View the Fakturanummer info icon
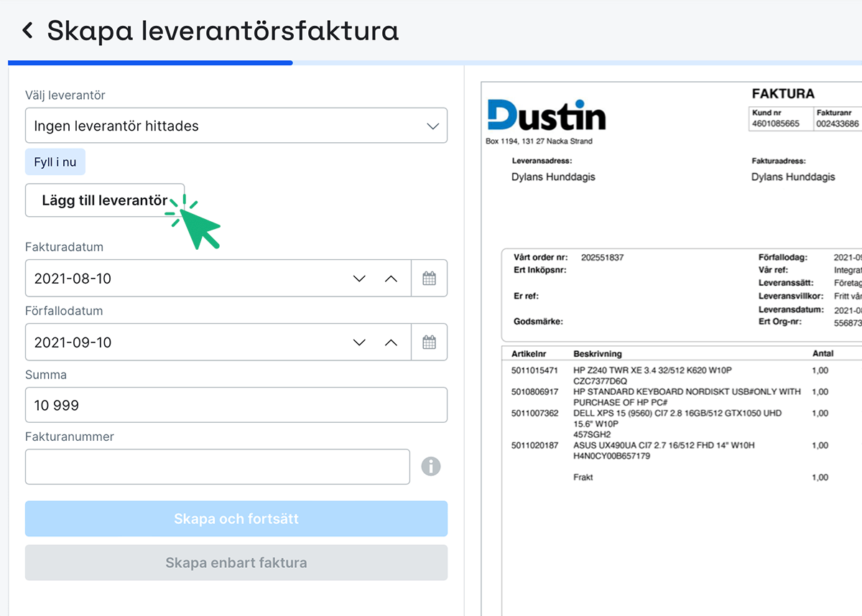The image size is (862, 616). point(431,467)
